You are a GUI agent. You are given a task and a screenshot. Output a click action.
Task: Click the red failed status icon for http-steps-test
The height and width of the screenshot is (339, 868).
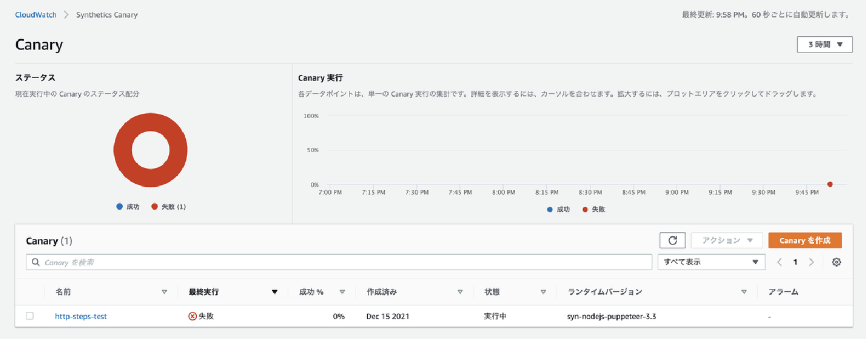192,317
